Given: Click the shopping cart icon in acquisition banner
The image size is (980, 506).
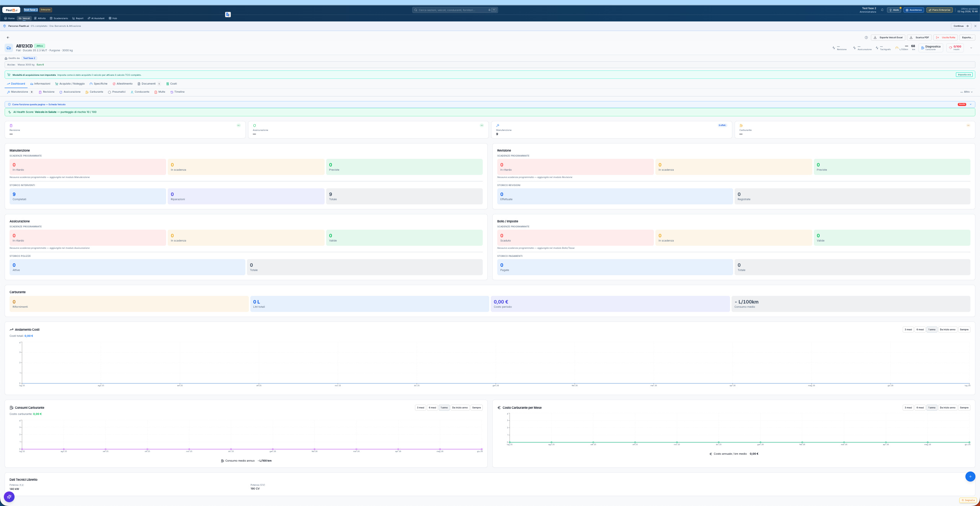Looking at the screenshot, I should 9,75.
